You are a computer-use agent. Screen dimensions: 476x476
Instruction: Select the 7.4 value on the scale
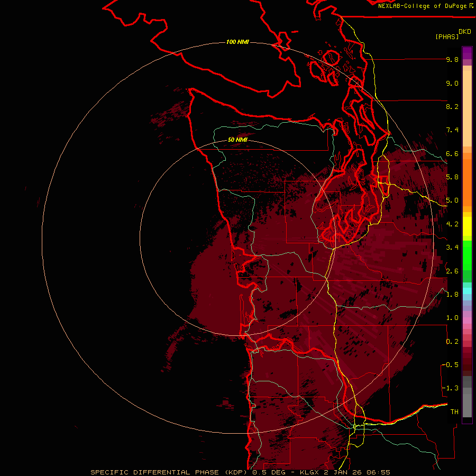pos(452,130)
